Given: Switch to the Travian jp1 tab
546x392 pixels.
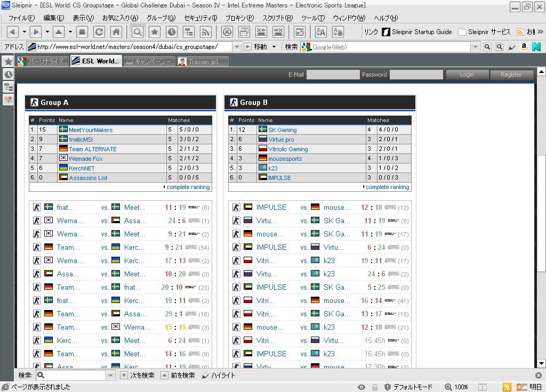Looking at the screenshot, I should [203, 62].
